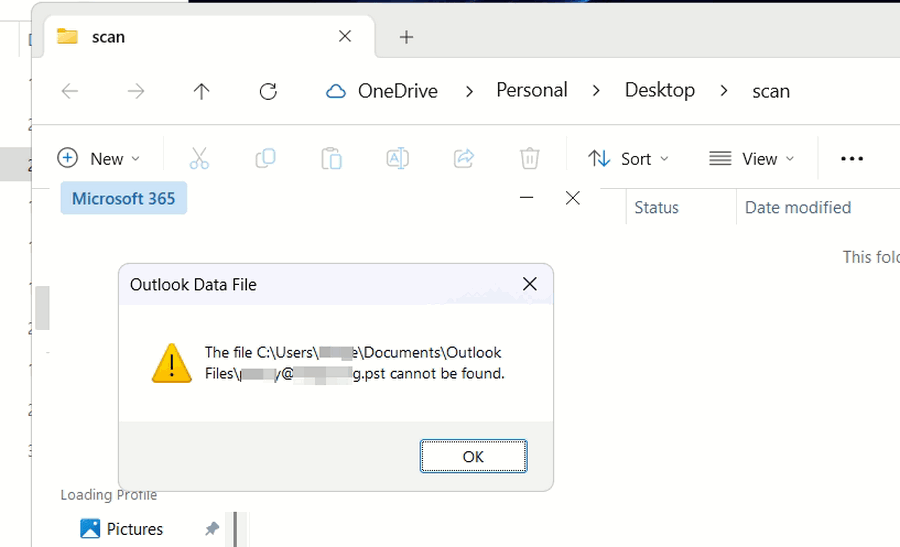Click the Cut scissors icon

pos(199,158)
